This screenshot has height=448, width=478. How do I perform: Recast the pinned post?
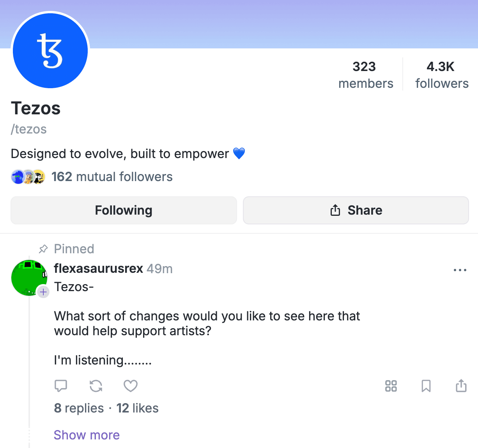(96, 386)
